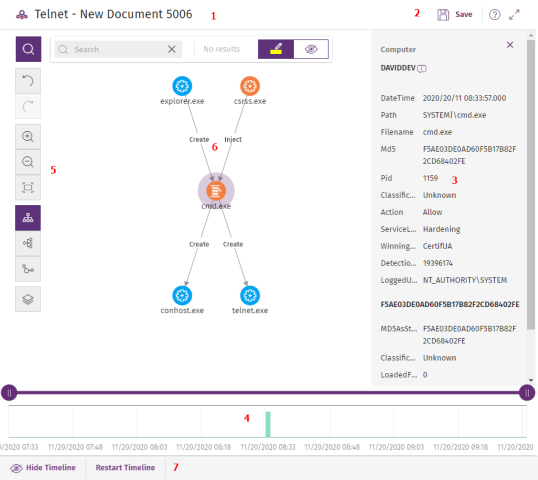Select the hierarchy layout icon
Screen dimensions: 538x480
click(28, 218)
